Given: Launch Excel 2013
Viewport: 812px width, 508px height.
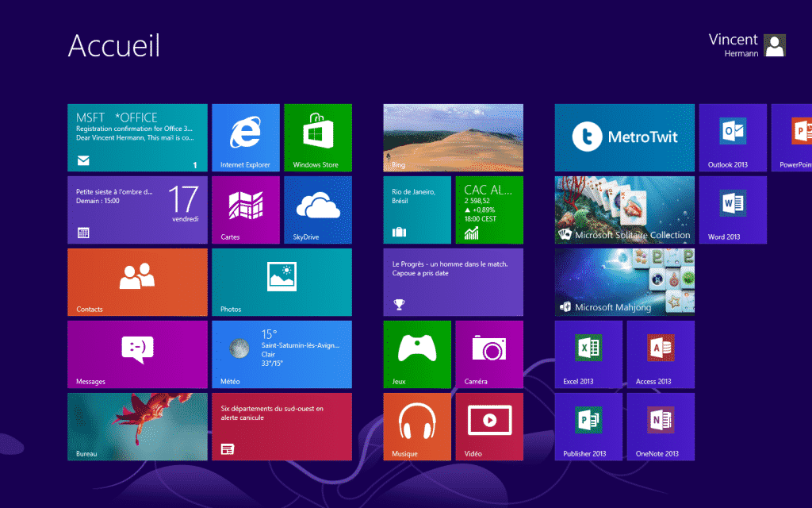Looking at the screenshot, I should coord(588,354).
